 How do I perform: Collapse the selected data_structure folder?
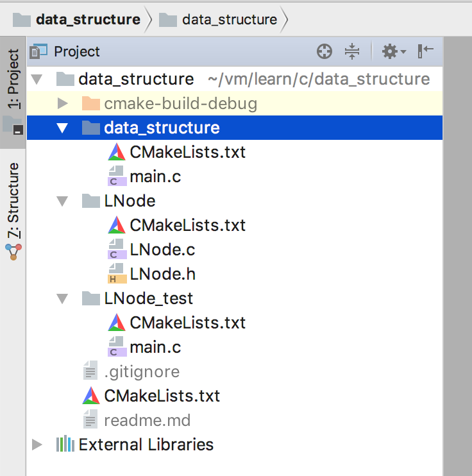tap(63, 128)
